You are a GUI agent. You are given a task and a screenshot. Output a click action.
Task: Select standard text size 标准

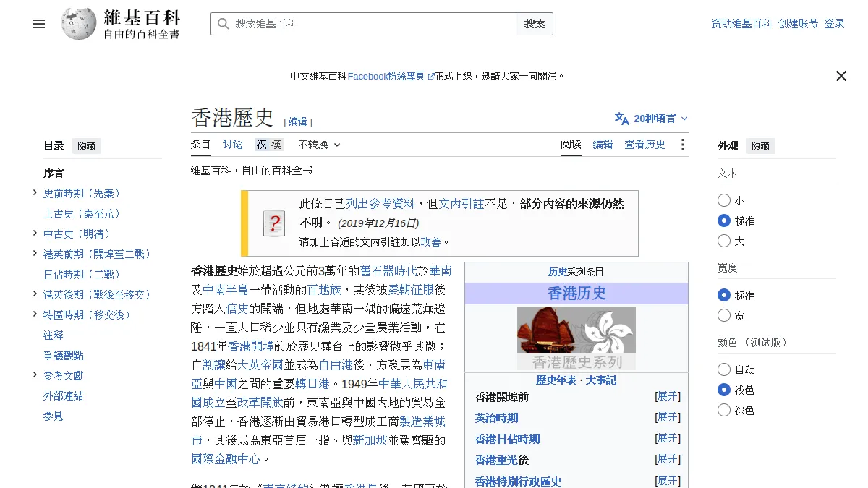click(x=724, y=221)
